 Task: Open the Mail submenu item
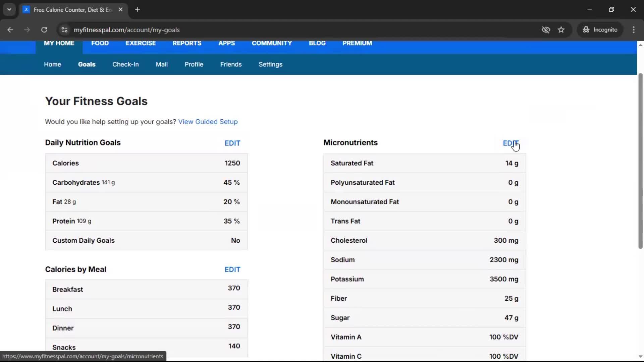[x=161, y=64]
